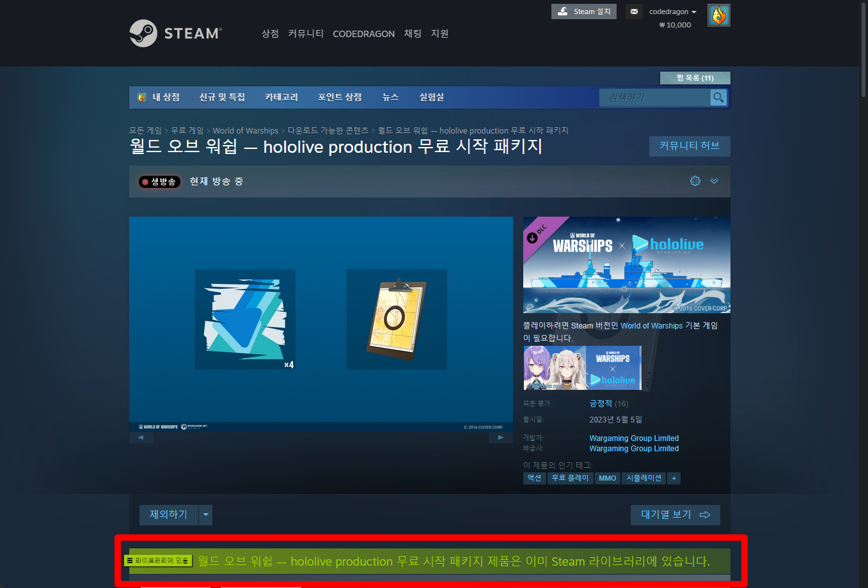The image size is (868, 588).
Task: Expand more tags with plus button
Action: point(674,478)
